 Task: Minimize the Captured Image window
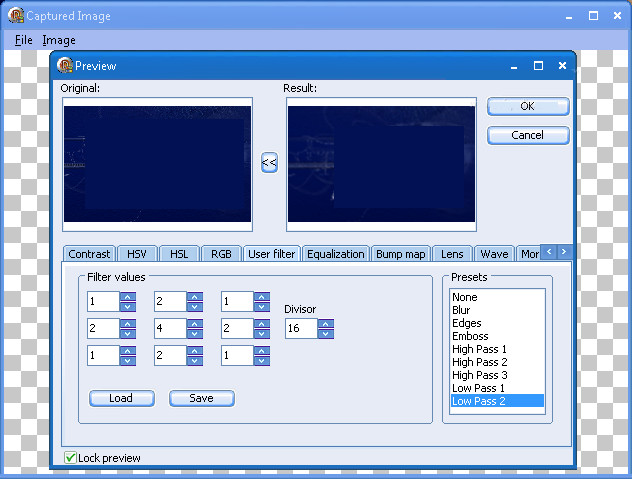click(569, 16)
